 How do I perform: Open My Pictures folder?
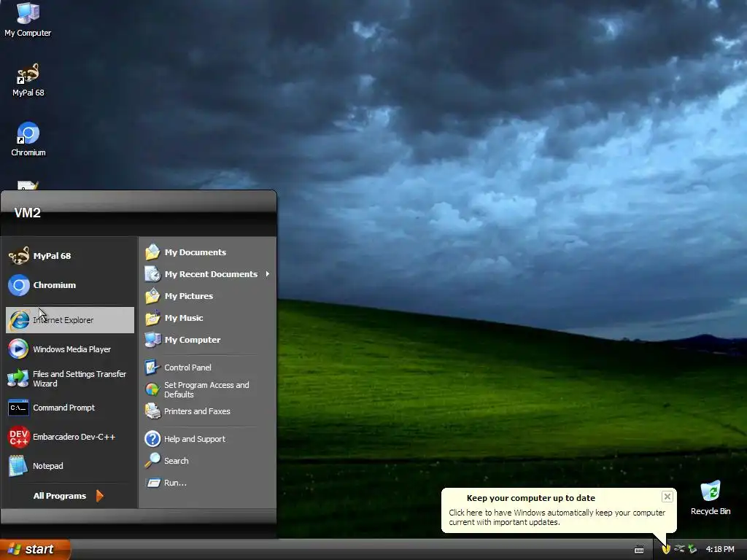point(207,296)
